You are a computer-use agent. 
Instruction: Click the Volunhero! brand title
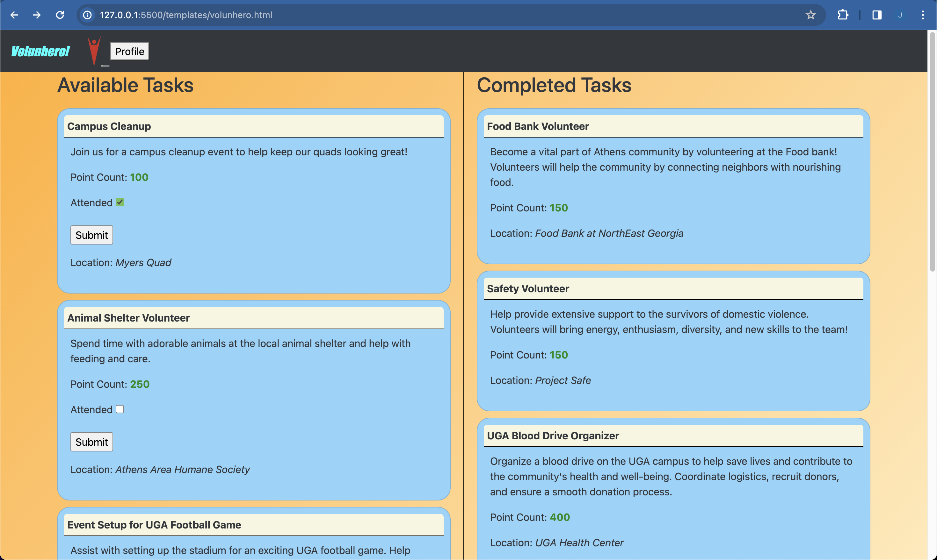[40, 51]
